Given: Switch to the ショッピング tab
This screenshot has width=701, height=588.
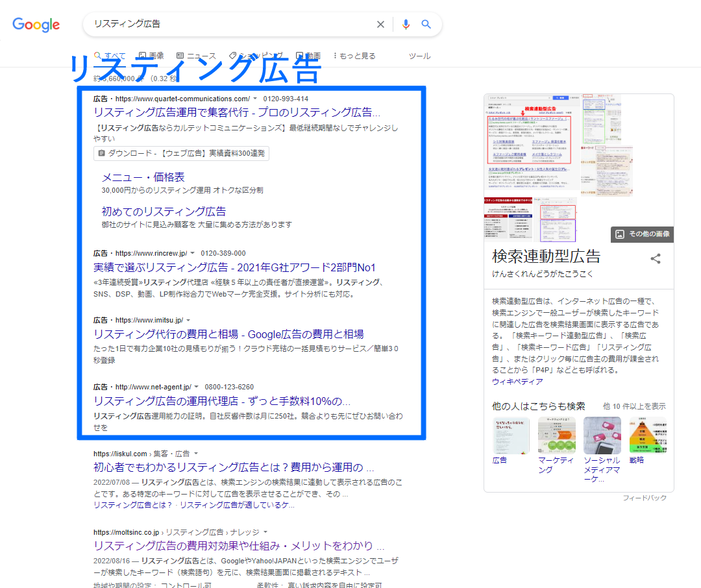Looking at the screenshot, I should [x=256, y=56].
